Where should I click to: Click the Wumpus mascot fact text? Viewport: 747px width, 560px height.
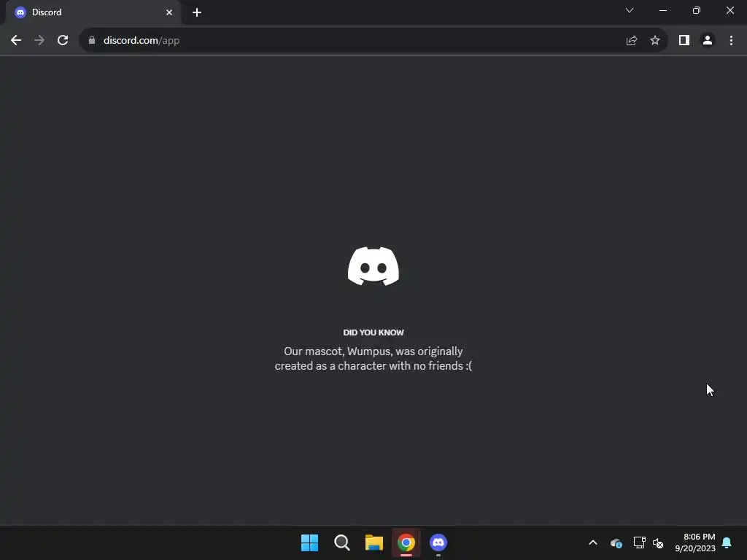[373, 359]
